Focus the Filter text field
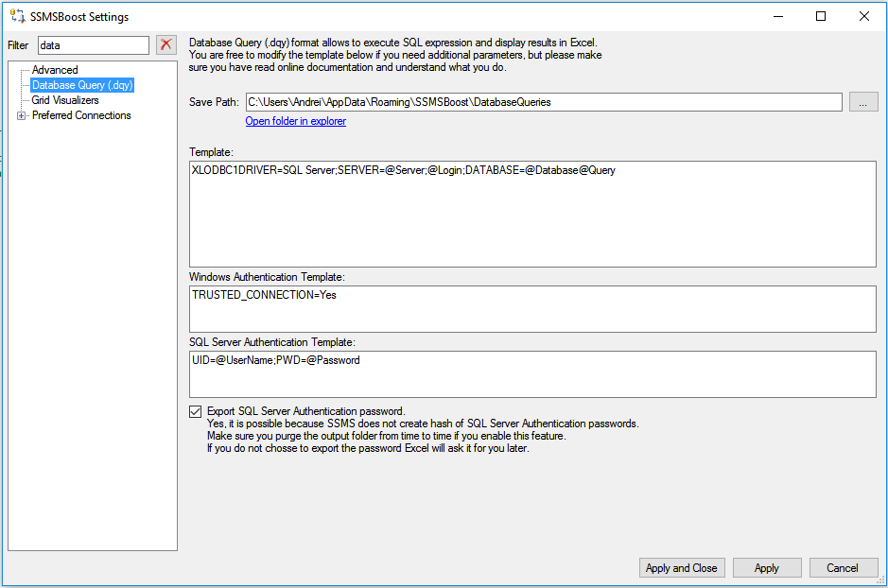Image resolution: width=888 pixels, height=588 pixels. click(x=94, y=45)
